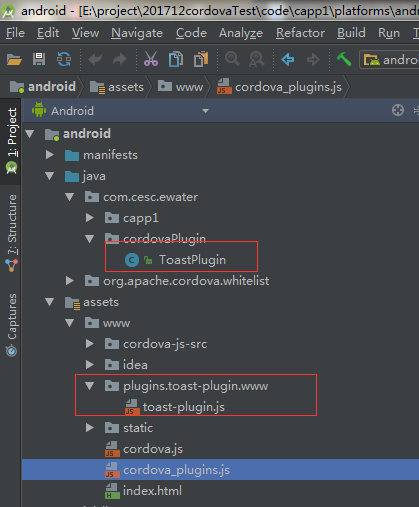Click the blue Back navigation arrow
This screenshot has width=419, height=507.
point(288,60)
